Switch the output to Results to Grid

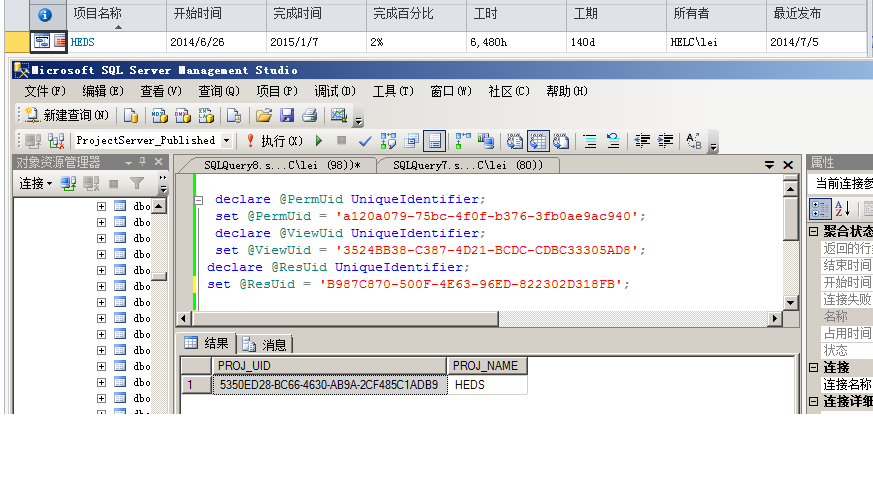(x=538, y=141)
